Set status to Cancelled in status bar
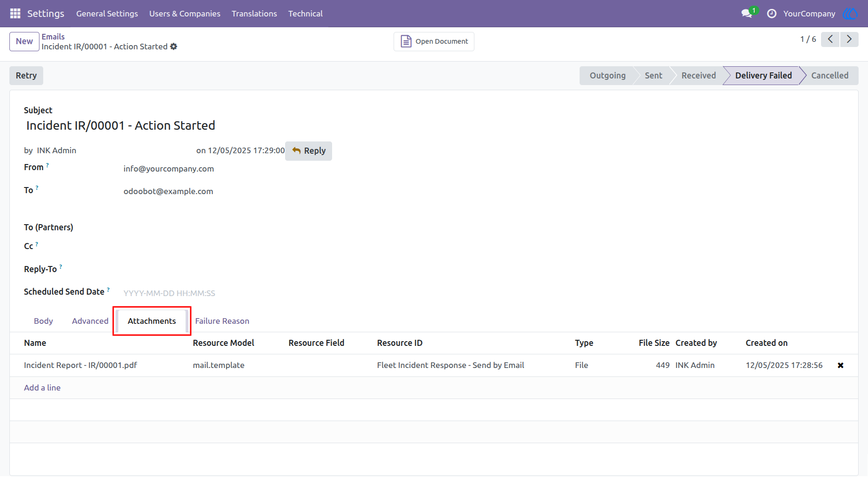The width and height of the screenshot is (868, 477). tap(829, 76)
